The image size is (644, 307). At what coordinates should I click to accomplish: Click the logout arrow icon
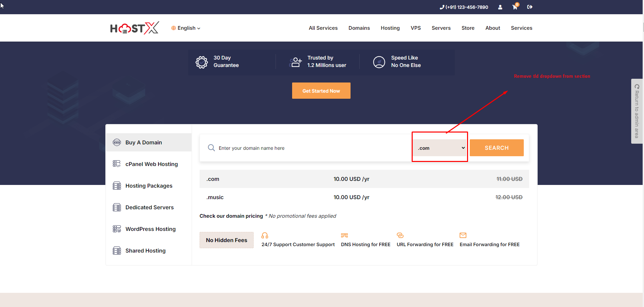click(x=530, y=7)
